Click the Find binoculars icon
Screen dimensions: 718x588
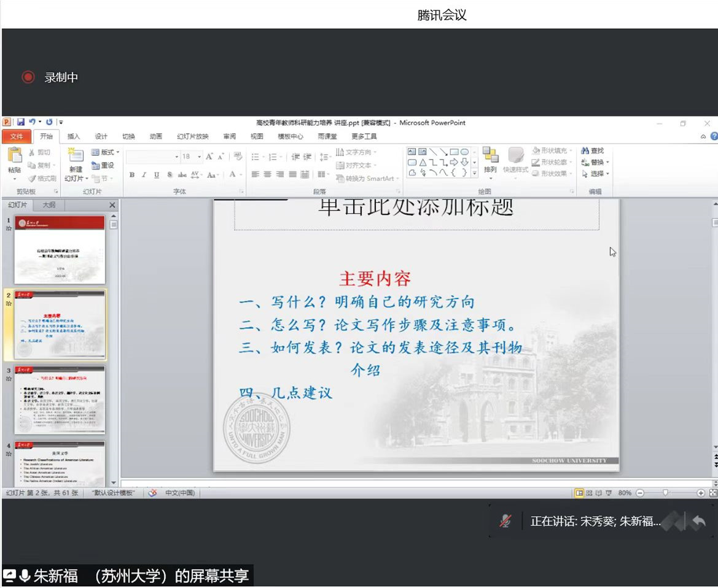tap(585, 151)
